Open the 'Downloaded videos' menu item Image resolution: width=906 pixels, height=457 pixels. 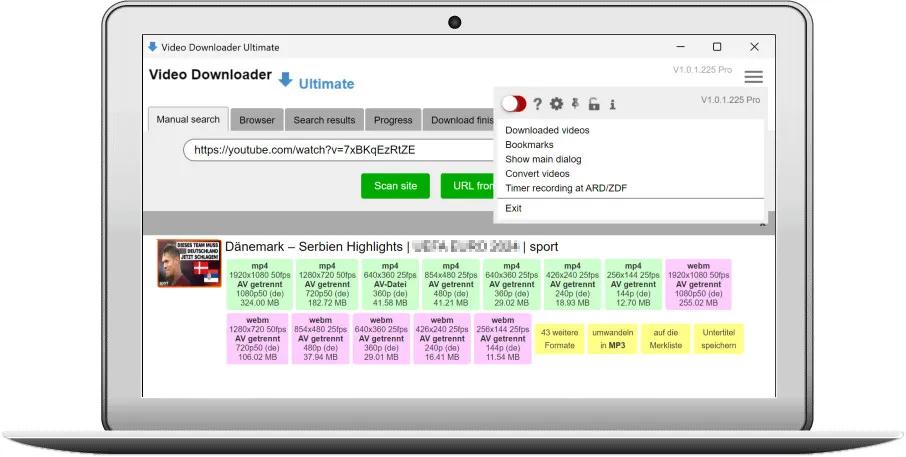(547, 130)
